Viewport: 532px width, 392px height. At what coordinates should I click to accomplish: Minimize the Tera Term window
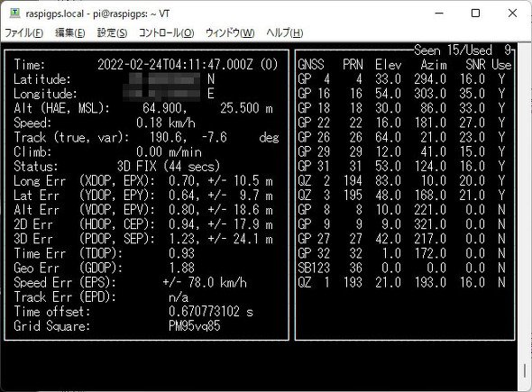coord(439,14)
